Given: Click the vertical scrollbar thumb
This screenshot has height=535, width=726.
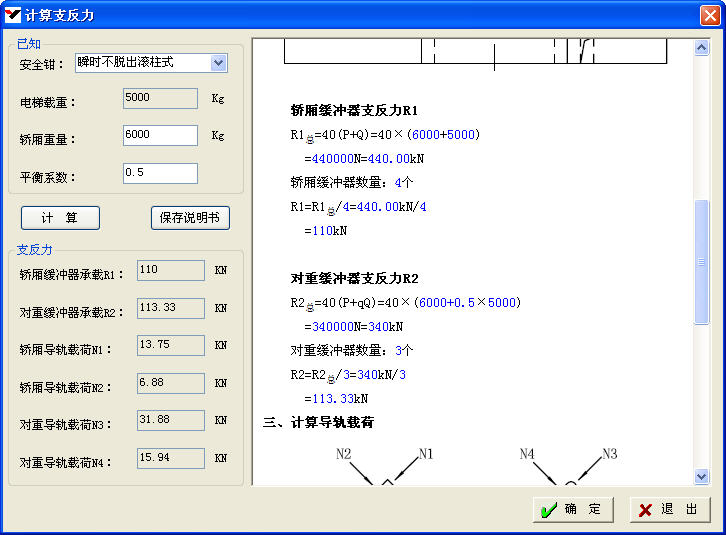Looking at the screenshot, I should (701, 262).
